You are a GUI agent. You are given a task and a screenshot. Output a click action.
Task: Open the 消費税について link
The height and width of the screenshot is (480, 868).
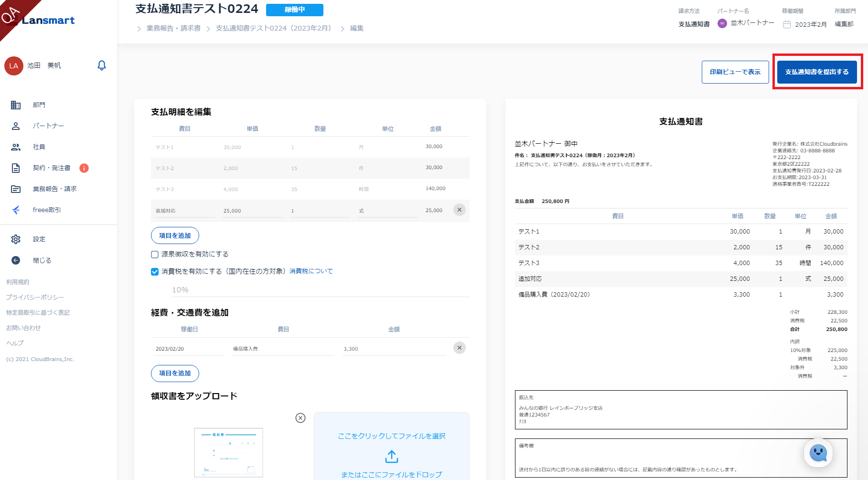coord(311,271)
